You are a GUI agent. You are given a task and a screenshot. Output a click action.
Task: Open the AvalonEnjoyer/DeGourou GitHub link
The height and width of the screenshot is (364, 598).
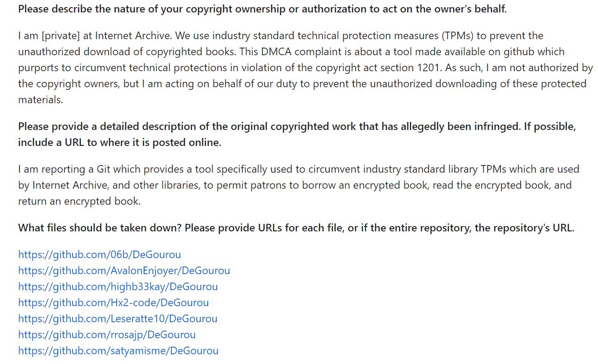pos(124,271)
